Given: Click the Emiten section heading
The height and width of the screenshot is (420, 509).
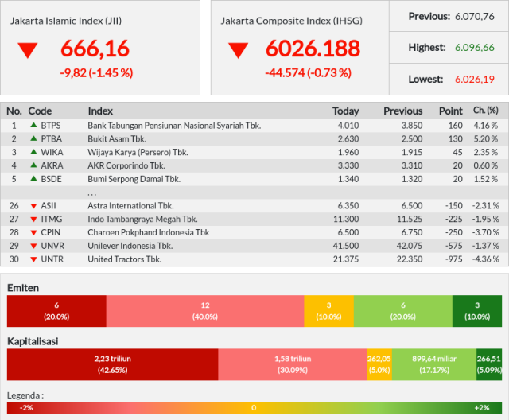Looking at the screenshot, I should (23, 288).
